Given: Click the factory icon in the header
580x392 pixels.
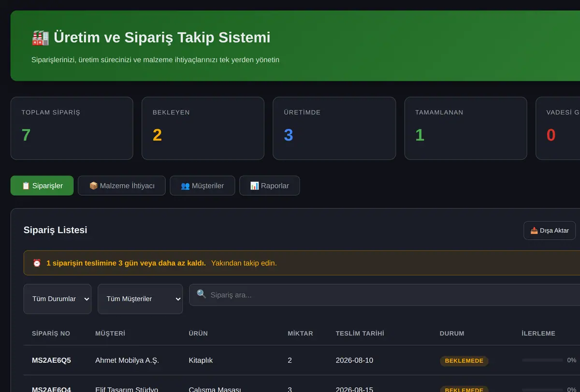Looking at the screenshot, I should pyautogui.click(x=40, y=38).
